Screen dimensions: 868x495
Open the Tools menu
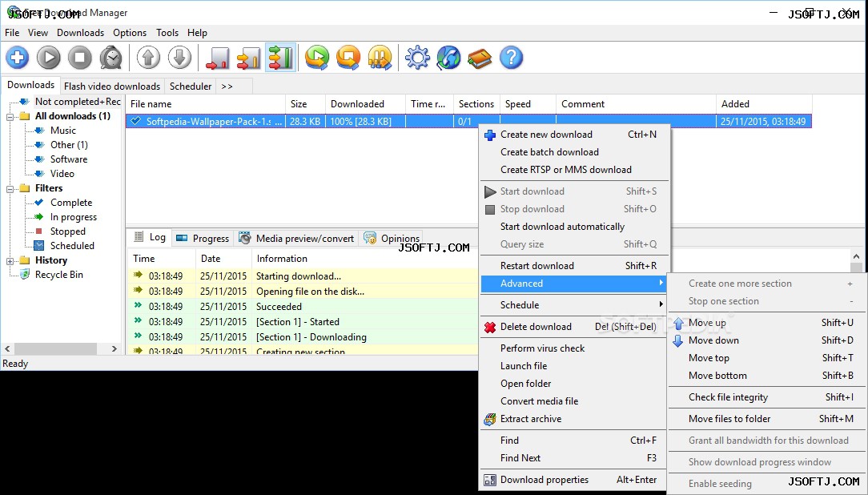167,33
